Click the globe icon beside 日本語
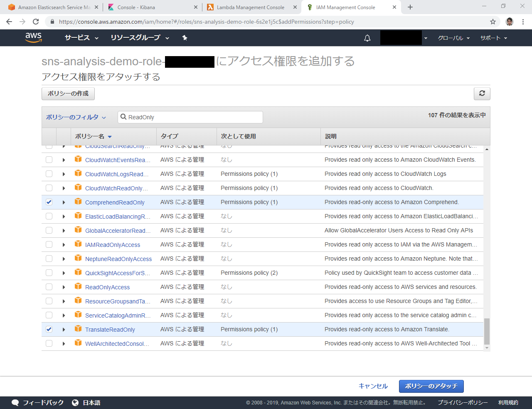The width and height of the screenshot is (532, 409). click(75, 402)
